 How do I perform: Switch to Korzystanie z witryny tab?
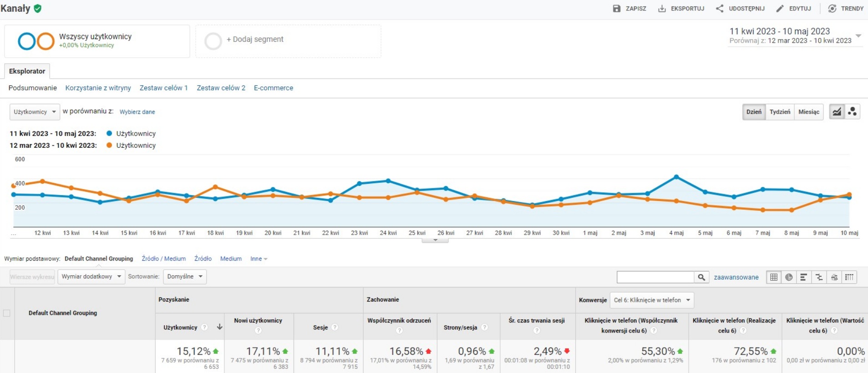(x=98, y=88)
